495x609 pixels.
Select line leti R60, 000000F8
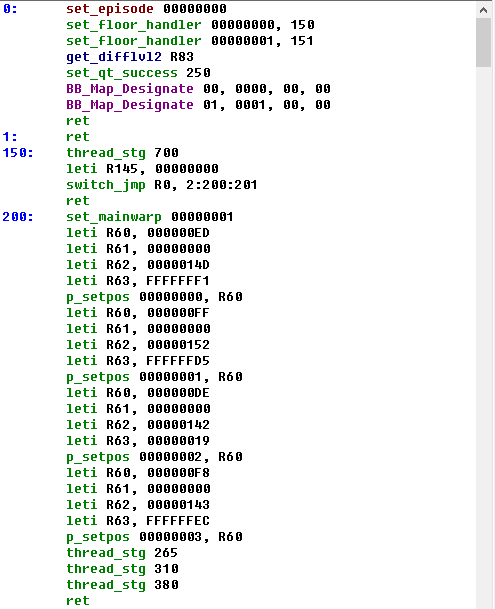tap(138, 473)
